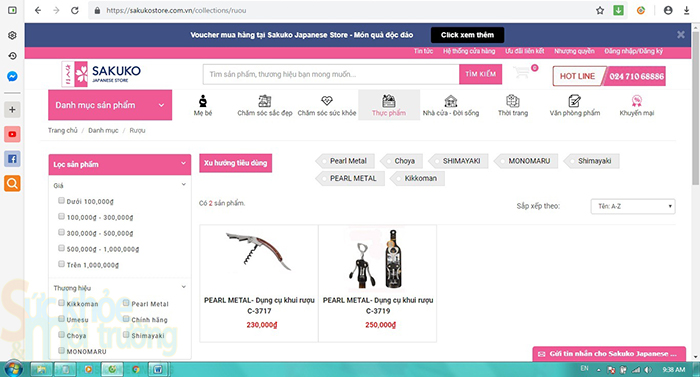Click the YouTube icon in the sidebar

(x=12, y=134)
